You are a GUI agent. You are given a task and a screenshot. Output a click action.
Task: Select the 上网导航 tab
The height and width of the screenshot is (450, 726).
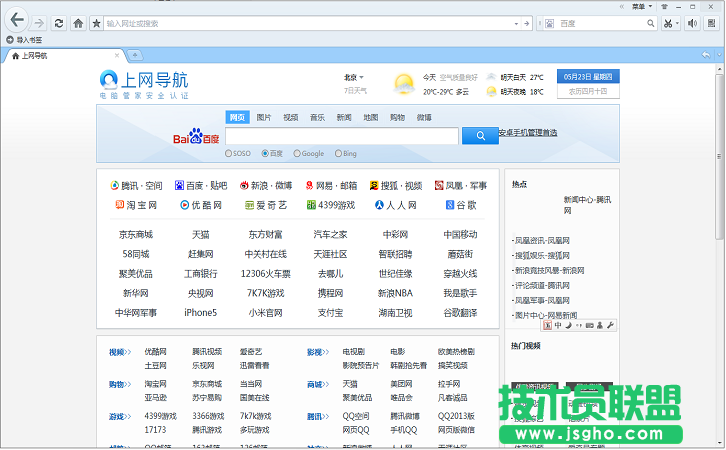click(63, 56)
